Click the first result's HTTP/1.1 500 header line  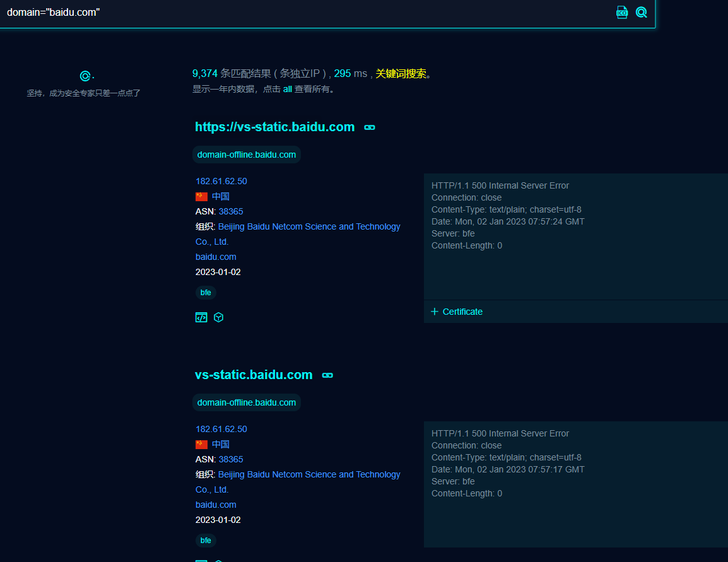pyautogui.click(x=500, y=185)
